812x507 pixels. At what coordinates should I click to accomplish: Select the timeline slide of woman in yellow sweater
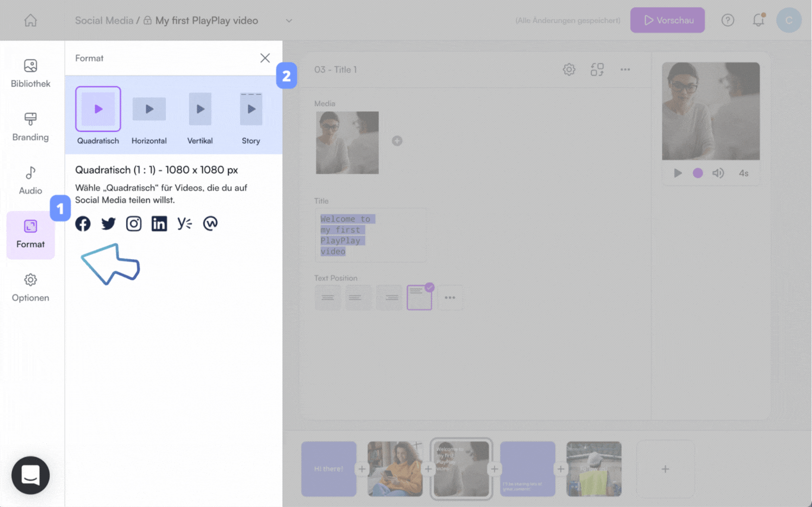395,469
